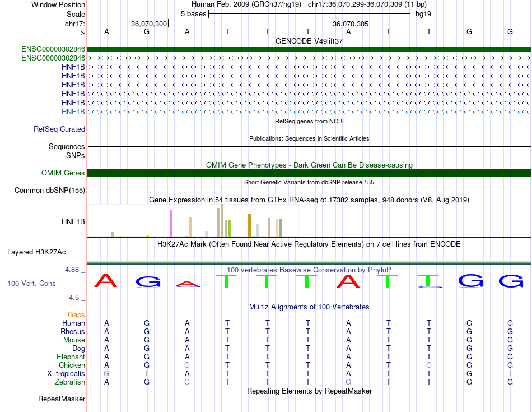Click the 36,070,300 position marker

(x=150, y=24)
